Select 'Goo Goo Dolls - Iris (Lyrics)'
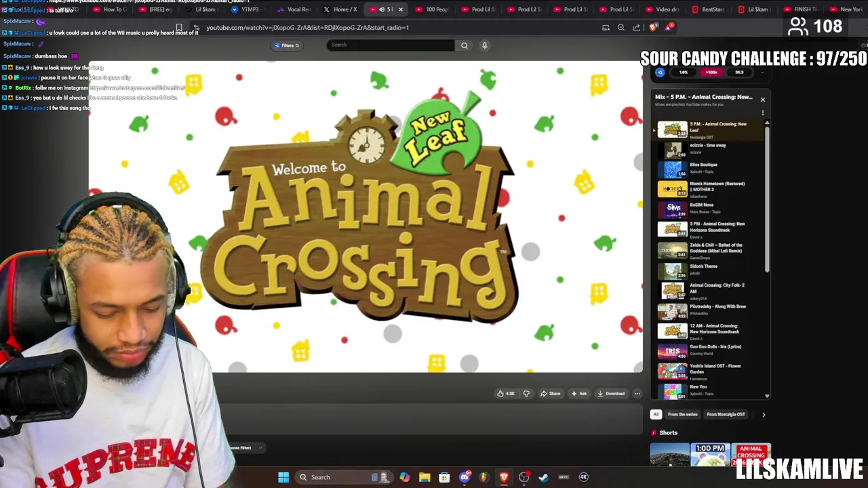The width and height of the screenshot is (868, 488). click(x=709, y=350)
